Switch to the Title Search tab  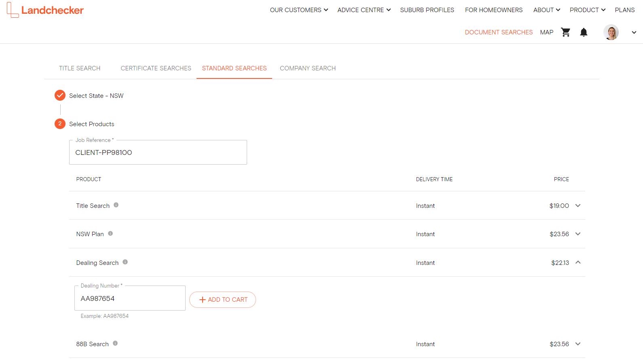coord(80,68)
